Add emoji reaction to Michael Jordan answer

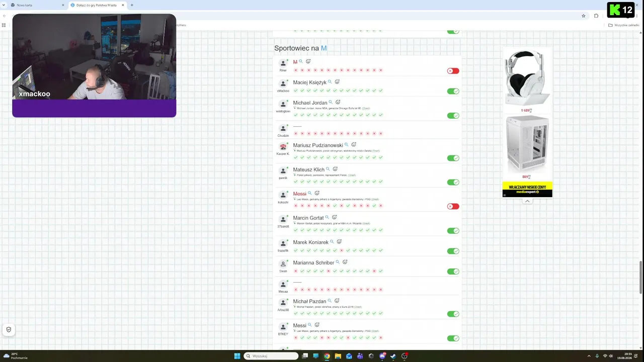[x=338, y=102]
